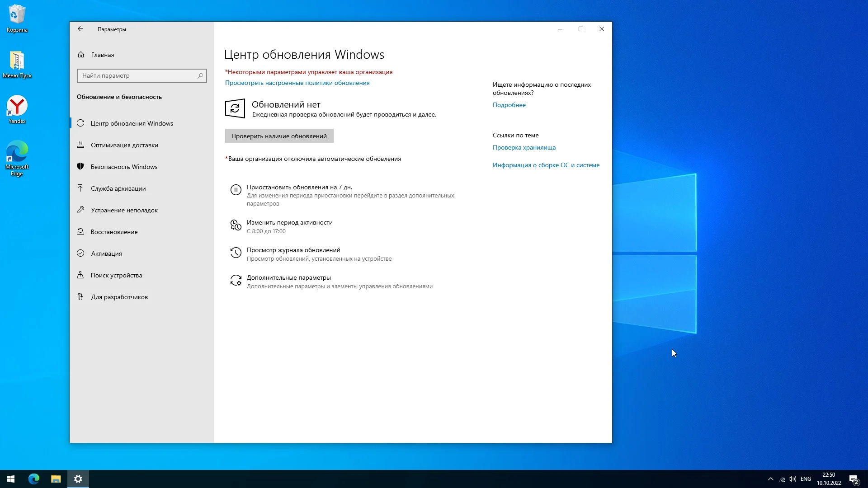Click into the Найти параметр search field

click(x=136, y=76)
